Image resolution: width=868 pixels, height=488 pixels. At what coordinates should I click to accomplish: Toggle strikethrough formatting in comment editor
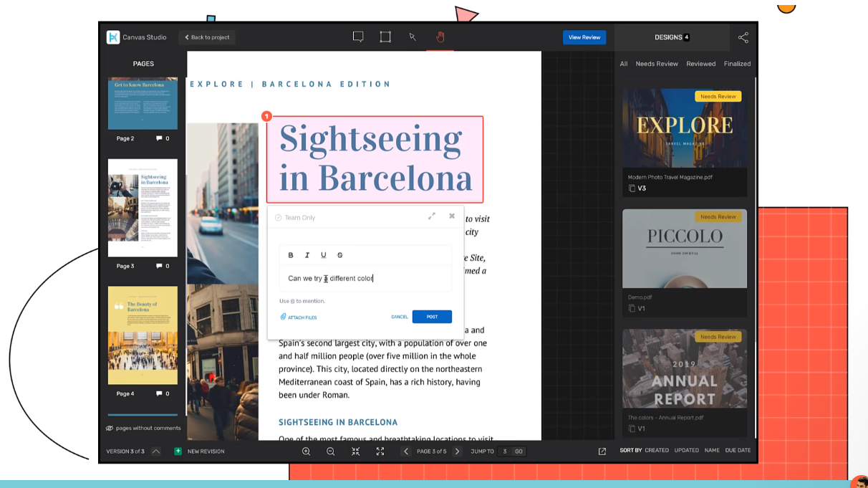point(339,255)
